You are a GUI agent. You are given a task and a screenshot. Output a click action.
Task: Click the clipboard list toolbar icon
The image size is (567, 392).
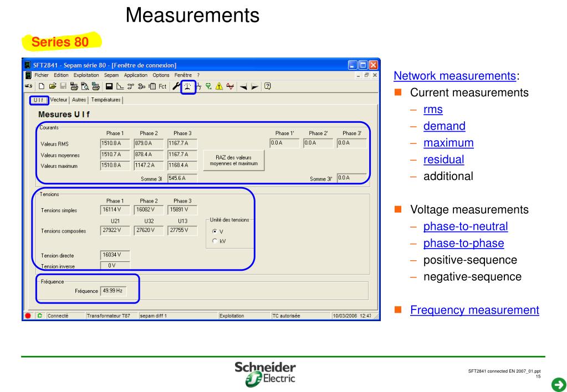(152, 86)
